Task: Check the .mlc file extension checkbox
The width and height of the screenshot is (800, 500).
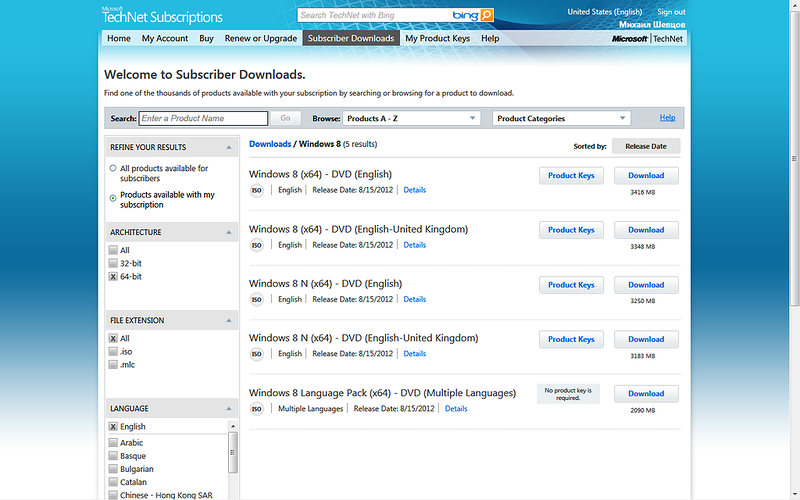Action: click(113, 364)
